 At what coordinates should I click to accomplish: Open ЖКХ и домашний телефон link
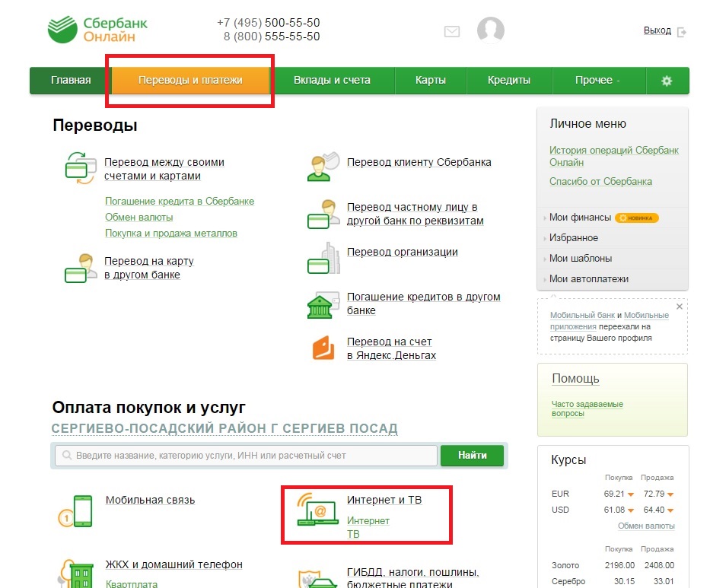tap(174, 564)
